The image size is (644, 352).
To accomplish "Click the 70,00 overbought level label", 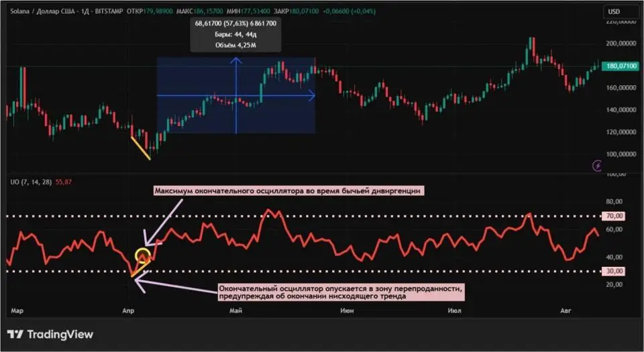I will click(x=615, y=216).
